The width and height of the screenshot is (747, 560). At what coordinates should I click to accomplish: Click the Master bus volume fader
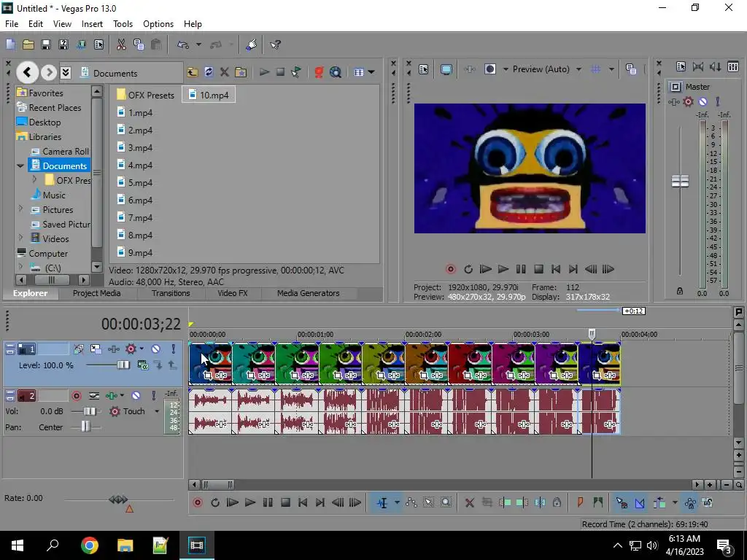click(x=680, y=181)
